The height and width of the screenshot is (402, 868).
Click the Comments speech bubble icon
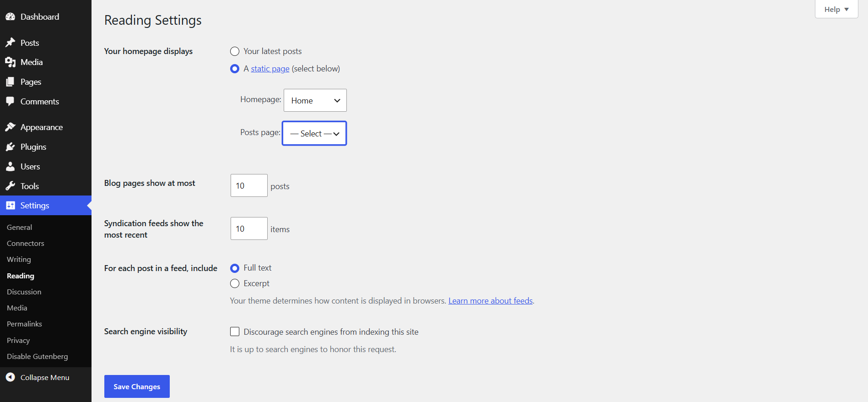[x=10, y=102]
